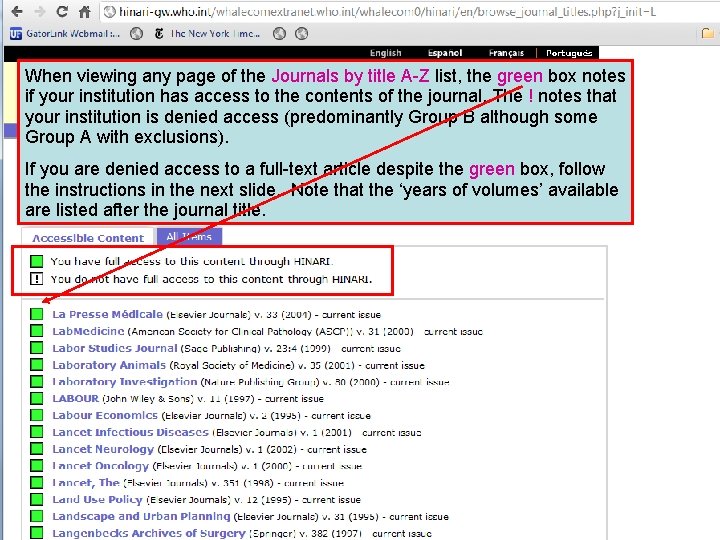Click green box beside Langenbecks Archives of Surgery
Viewport: 720px width, 540px height.
36,533
